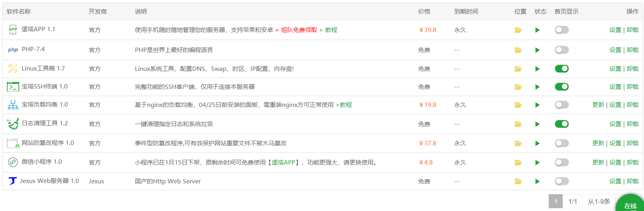Click 卸载 for Jexus Web服务器

click(632, 181)
